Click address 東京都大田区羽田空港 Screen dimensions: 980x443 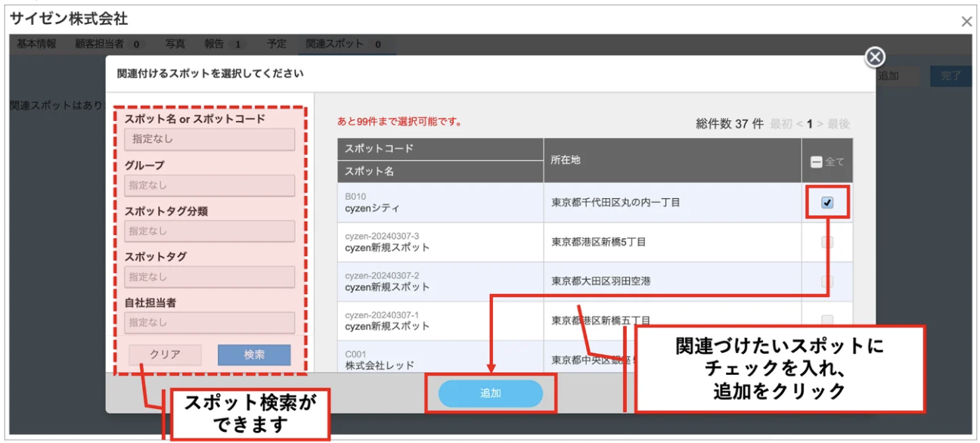tap(600, 281)
